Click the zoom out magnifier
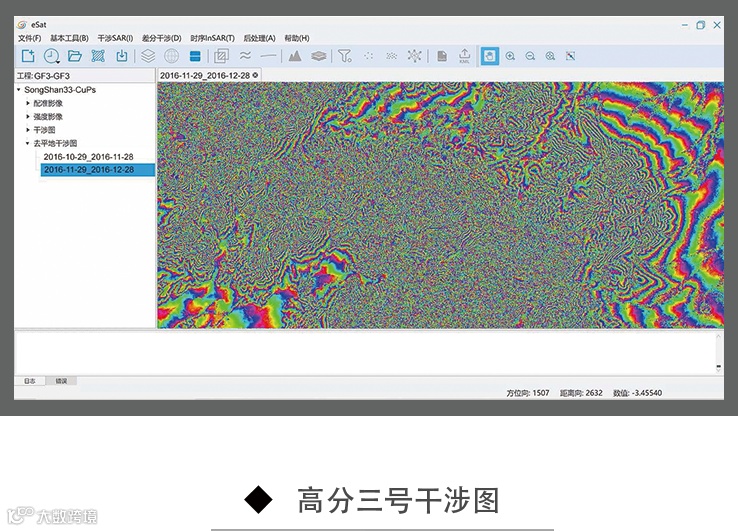738x531 pixels. click(x=530, y=56)
